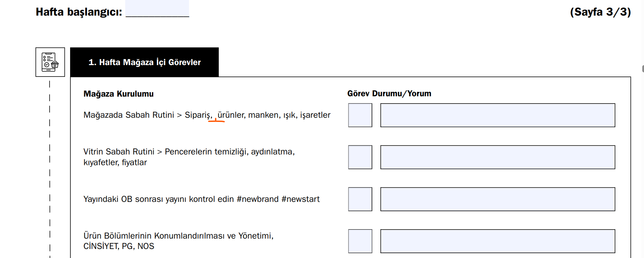Select the 1. Hafta Mağaza İçi Görevler header
This screenshot has width=644, height=258.
pyautogui.click(x=144, y=62)
